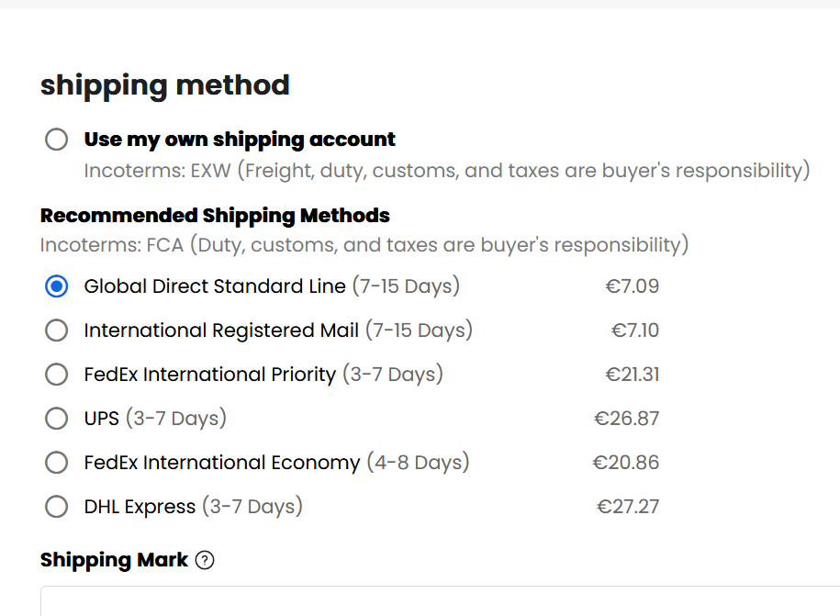
Task: Pick FedEx International Priority radio button
Action: 56,375
